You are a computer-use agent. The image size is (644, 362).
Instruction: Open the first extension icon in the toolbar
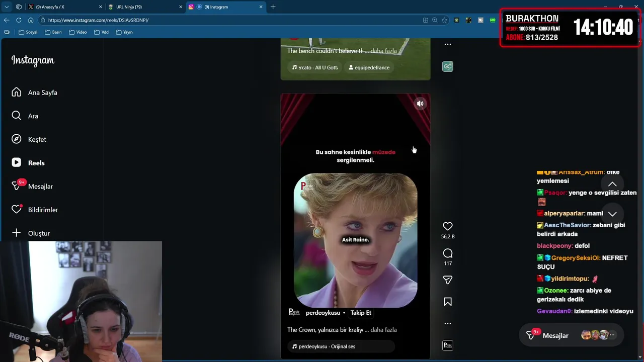(456, 20)
